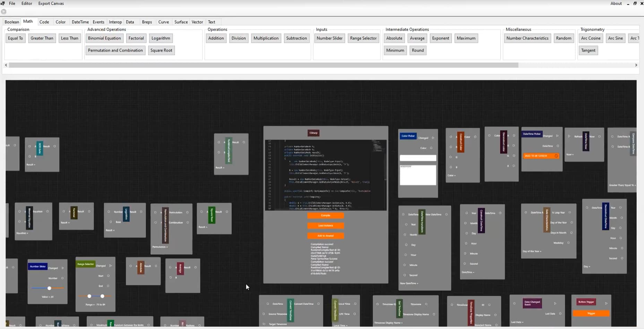Add a Range Selector from the Inputs palette
The height and width of the screenshot is (329, 644).
click(x=363, y=38)
